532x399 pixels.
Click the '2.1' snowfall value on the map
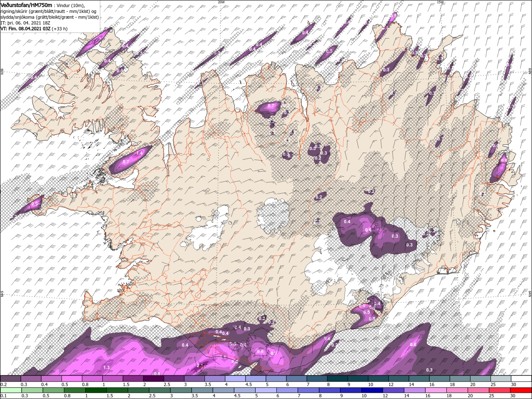coord(200,365)
